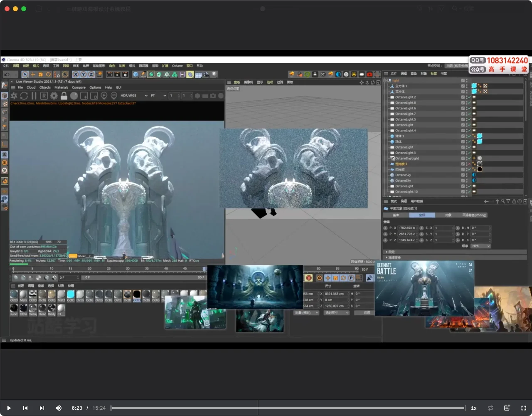Select the Live Selection tool
Screen dimensions: 532x416
pos(25,74)
